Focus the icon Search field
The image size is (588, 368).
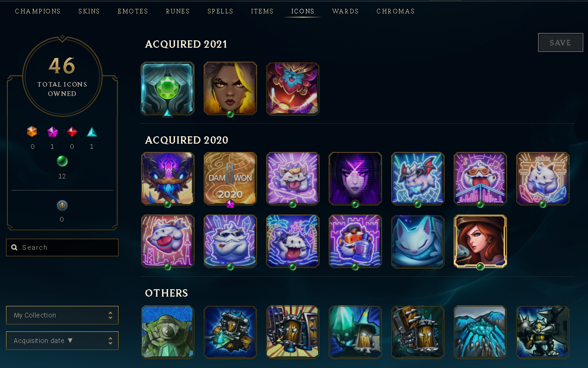click(62, 247)
